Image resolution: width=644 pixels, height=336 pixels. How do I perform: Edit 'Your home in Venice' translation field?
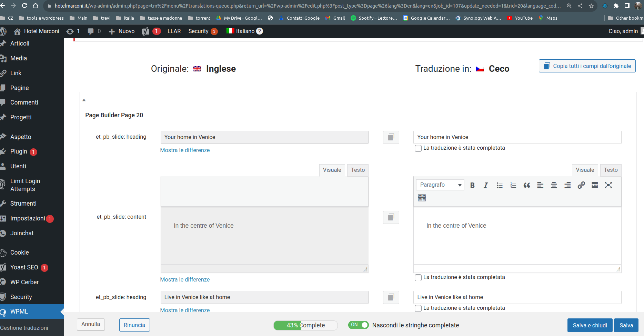pos(517,137)
